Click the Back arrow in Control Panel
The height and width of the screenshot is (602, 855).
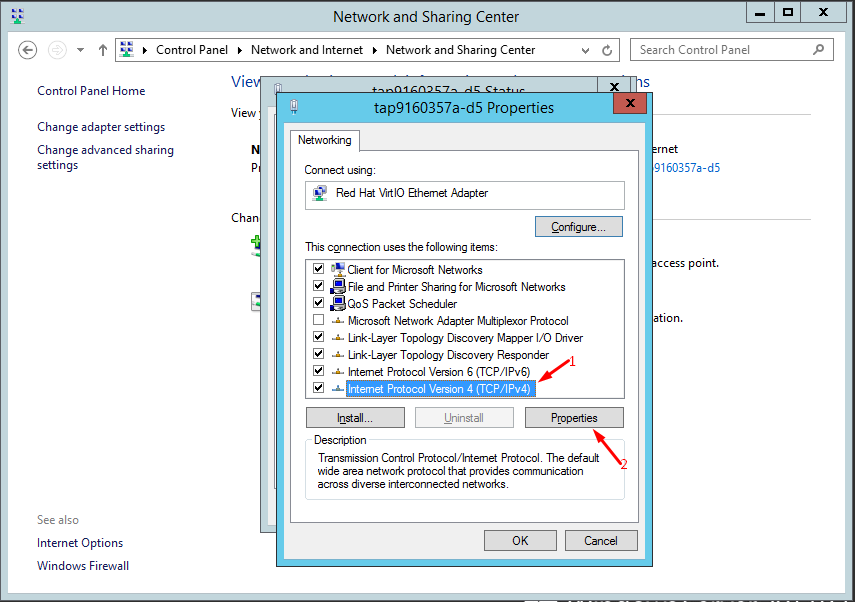coord(27,50)
